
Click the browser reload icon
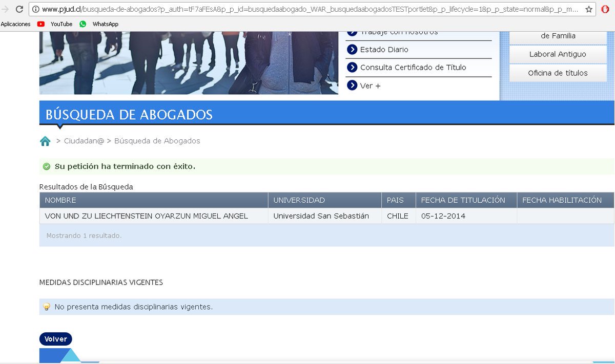click(x=19, y=9)
